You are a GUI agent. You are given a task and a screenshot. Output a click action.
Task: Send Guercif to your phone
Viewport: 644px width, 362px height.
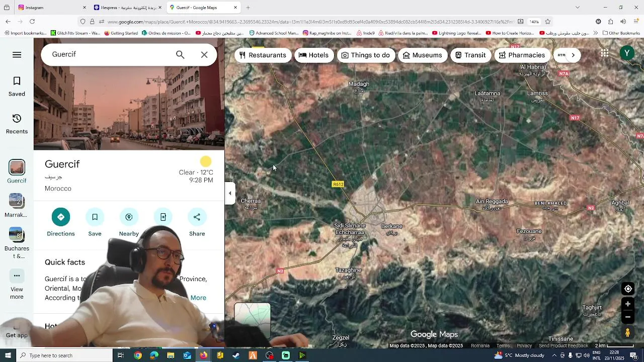tap(163, 217)
